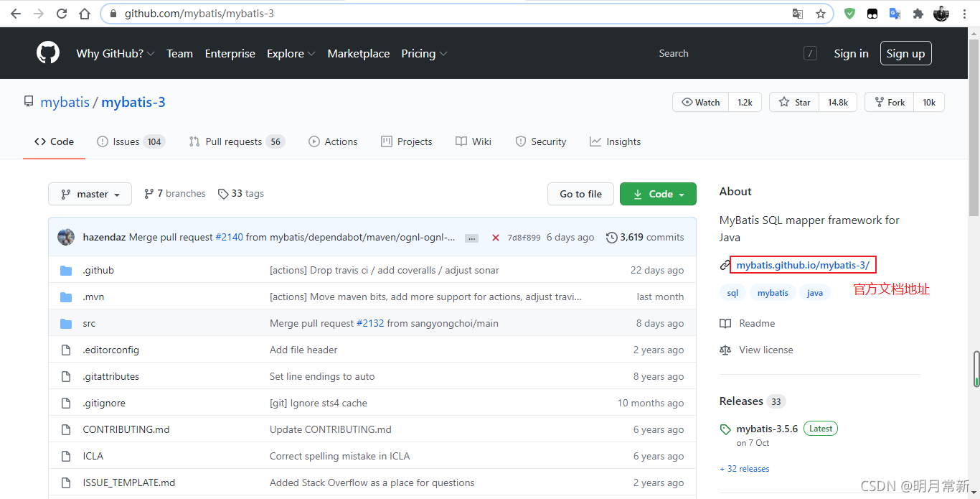This screenshot has width=980, height=499.
Task: Click the slash shortcut icon in search
Action: tap(810, 53)
